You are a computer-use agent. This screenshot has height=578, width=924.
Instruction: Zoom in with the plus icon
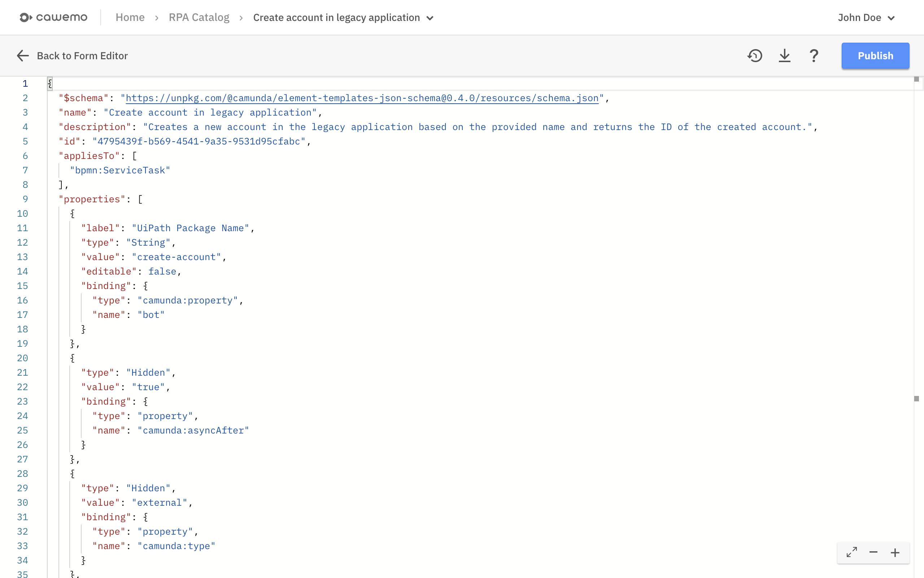click(x=895, y=552)
